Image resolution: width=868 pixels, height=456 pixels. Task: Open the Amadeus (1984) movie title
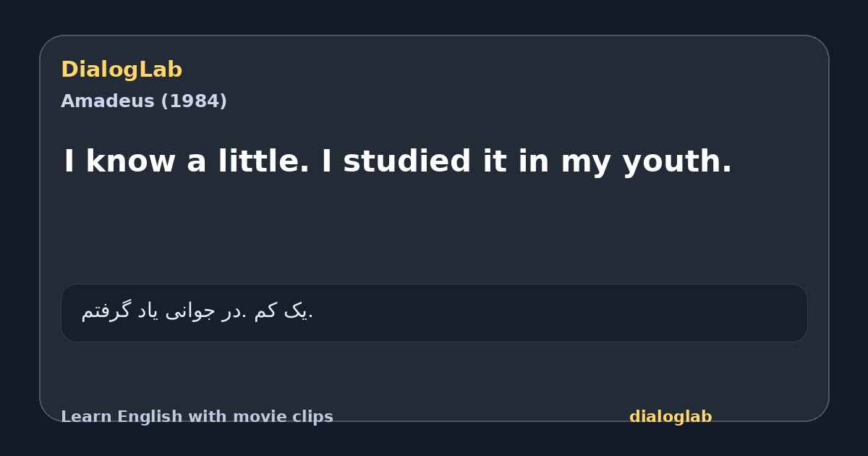click(144, 101)
